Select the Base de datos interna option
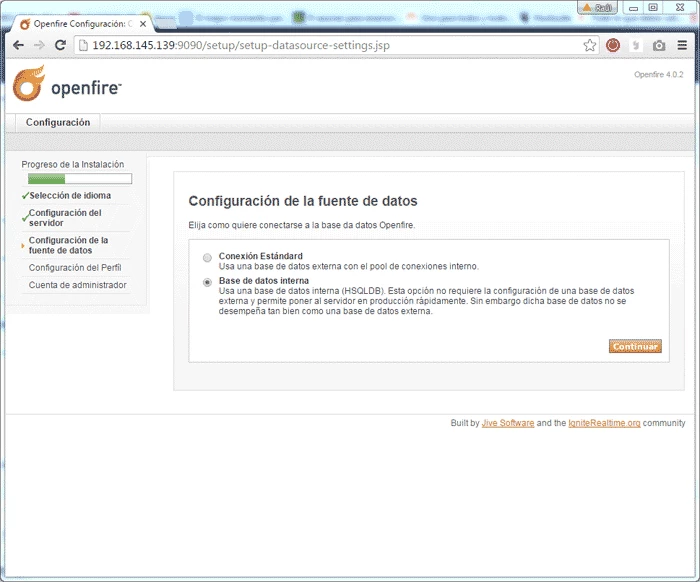This screenshot has width=700, height=582. coord(207,283)
